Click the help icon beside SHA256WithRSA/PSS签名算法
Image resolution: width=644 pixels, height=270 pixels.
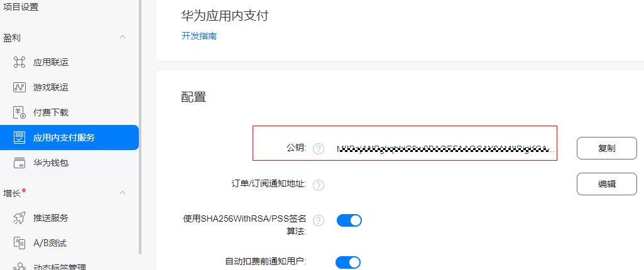point(319,220)
